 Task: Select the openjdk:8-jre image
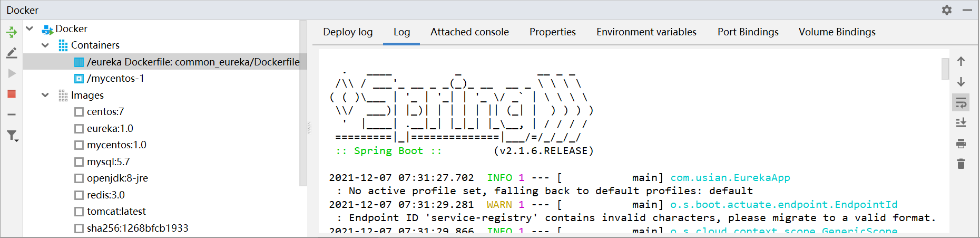click(117, 178)
